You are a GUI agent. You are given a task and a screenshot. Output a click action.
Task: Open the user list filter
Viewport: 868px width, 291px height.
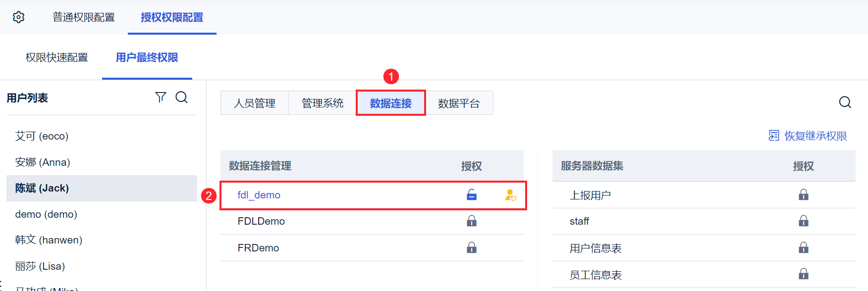pos(161,97)
